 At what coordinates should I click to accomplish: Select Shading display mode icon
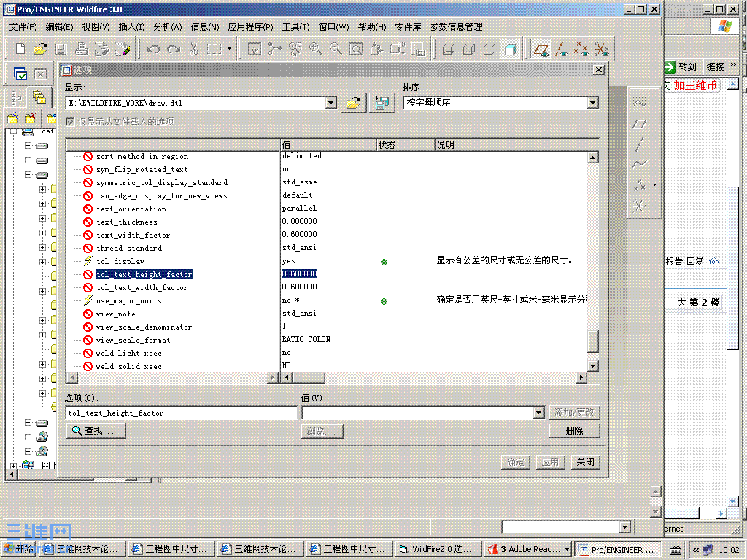pyautogui.click(x=510, y=49)
